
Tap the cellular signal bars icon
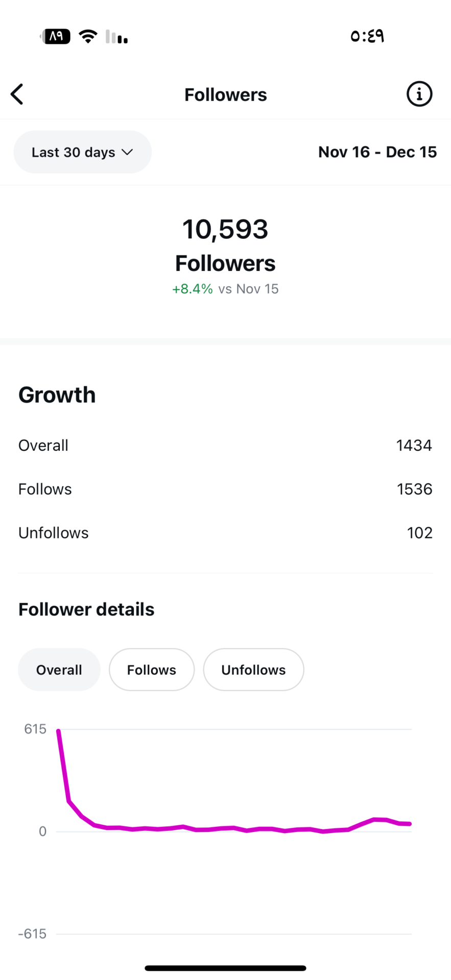pyautogui.click(x=117, y=37)
